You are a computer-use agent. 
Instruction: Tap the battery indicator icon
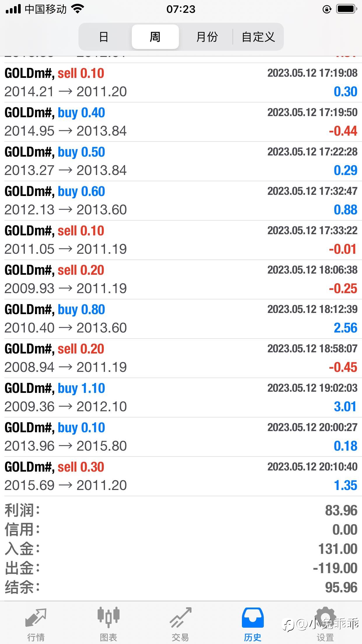347,9
